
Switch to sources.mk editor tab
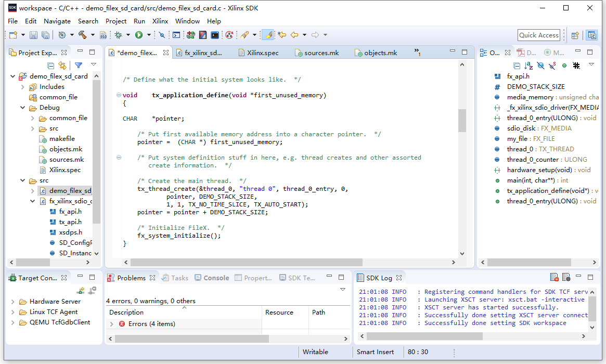[317, 53]
